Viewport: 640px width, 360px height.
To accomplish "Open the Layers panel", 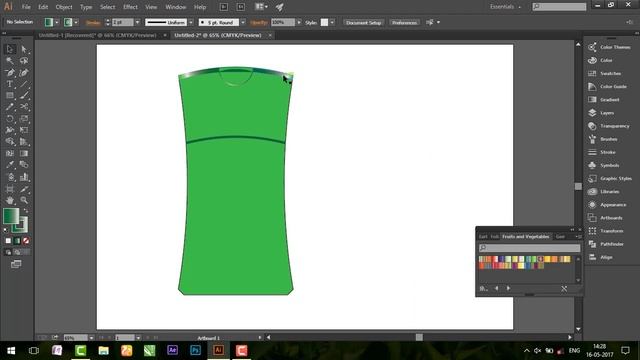I will [601, 113].
